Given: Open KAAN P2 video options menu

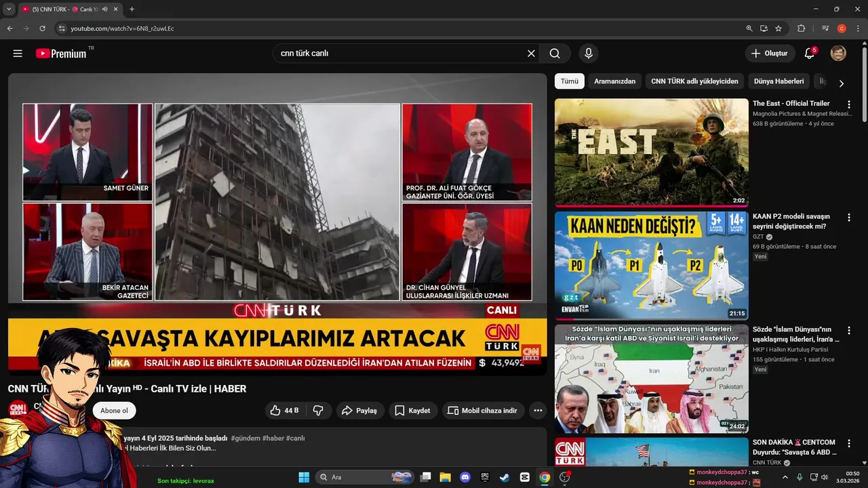Looking at the screenshot, I should [848, 218].
